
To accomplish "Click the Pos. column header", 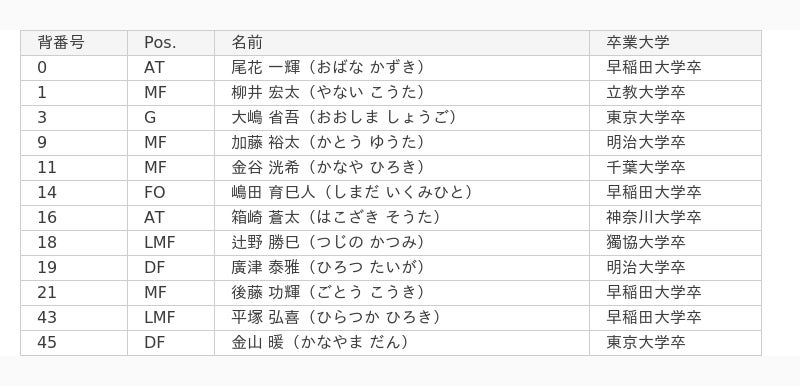I will pyautogui.click(x=171, y=43).
